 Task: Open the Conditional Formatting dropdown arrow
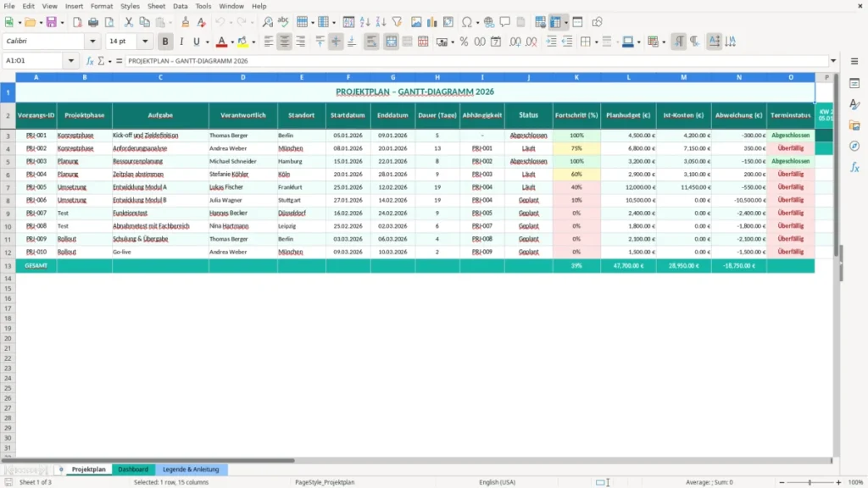[x=664, y=42]
